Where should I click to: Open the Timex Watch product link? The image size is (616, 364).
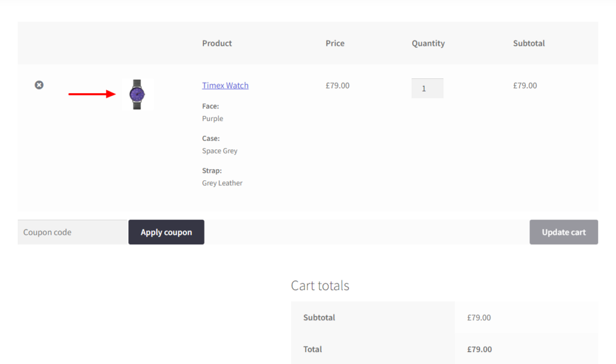(x=225, y=85)
